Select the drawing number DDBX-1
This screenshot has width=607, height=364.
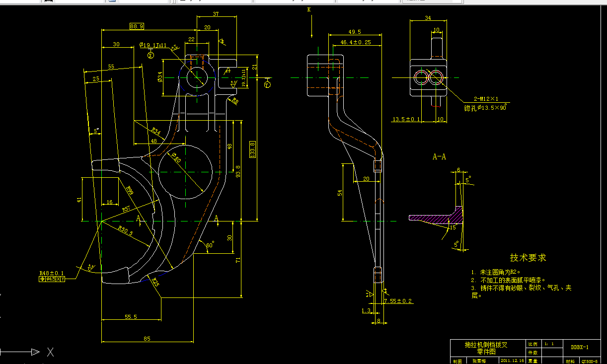579,347
